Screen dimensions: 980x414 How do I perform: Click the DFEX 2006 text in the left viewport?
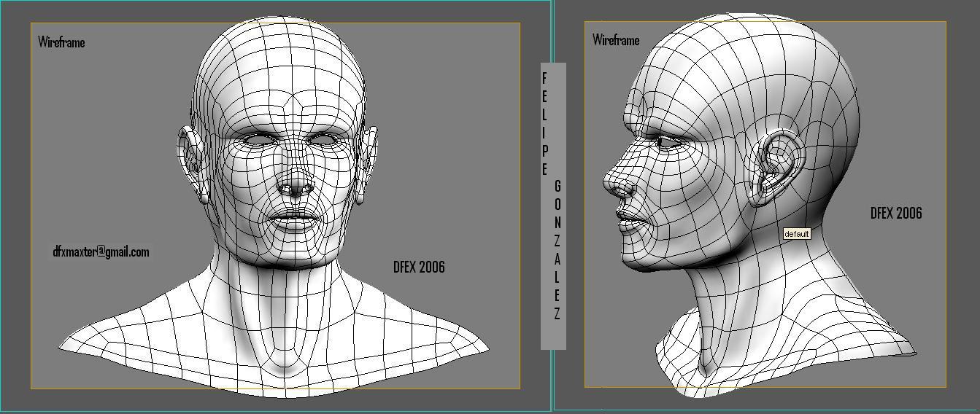tap(419, 267)
